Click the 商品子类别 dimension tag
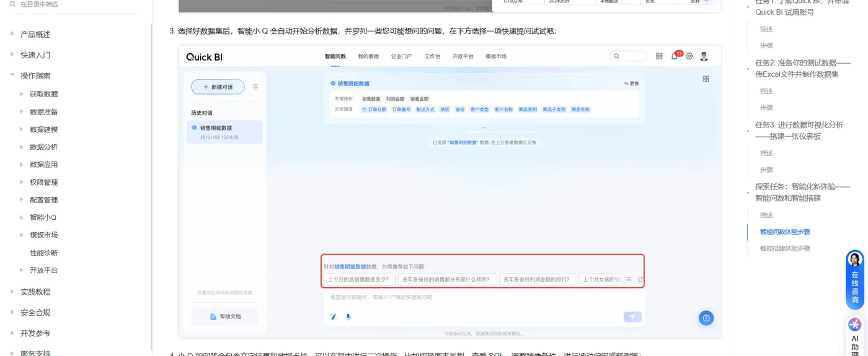868x356 pixels. click(x=554, y=109)
